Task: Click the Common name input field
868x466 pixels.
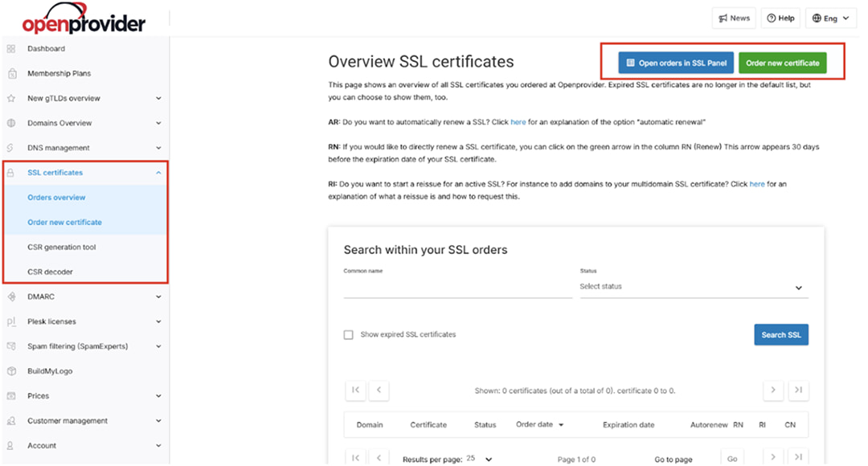Action: coord(458,288)
